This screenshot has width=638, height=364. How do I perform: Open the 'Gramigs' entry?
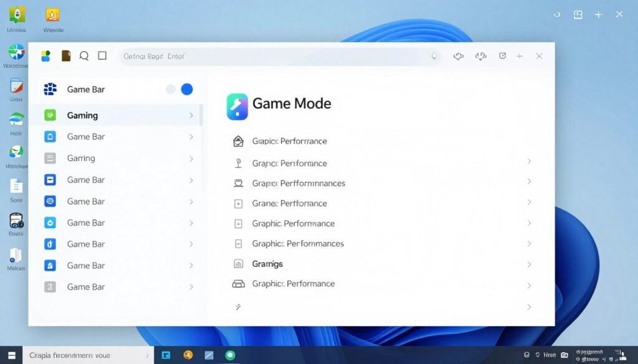click(x=267, y=264)
